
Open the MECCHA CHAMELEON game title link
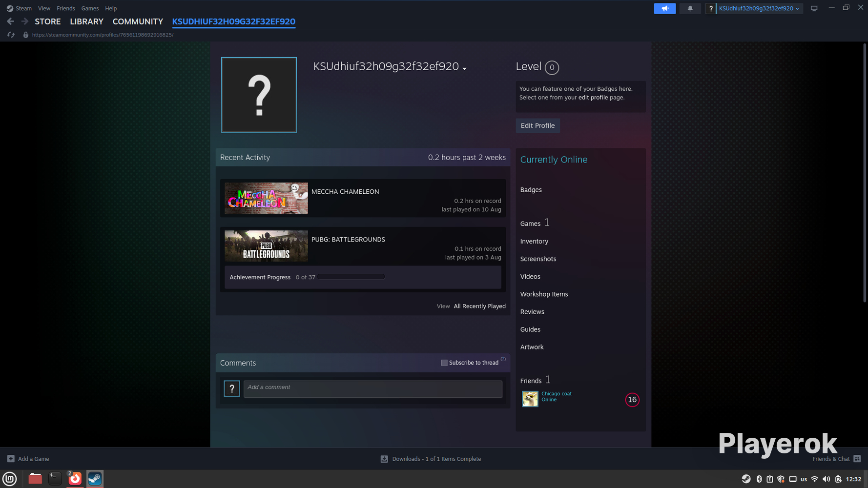pos(345,192)
